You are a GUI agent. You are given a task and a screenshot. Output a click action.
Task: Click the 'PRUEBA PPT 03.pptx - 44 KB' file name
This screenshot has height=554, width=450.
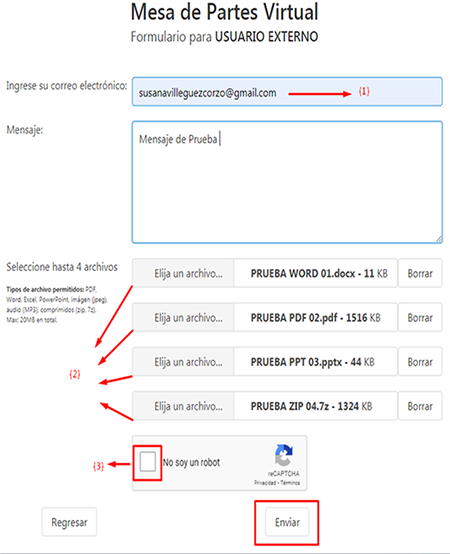312,362
